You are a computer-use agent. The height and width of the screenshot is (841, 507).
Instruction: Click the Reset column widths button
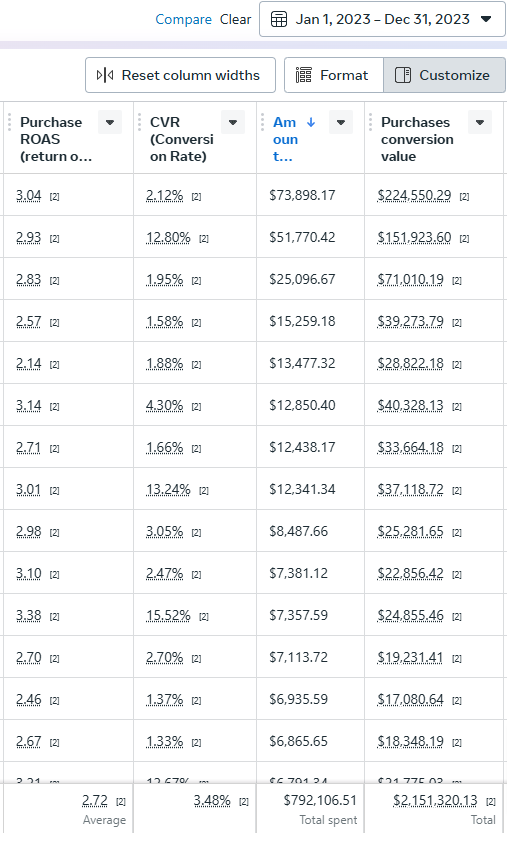(x=180, y=75)
